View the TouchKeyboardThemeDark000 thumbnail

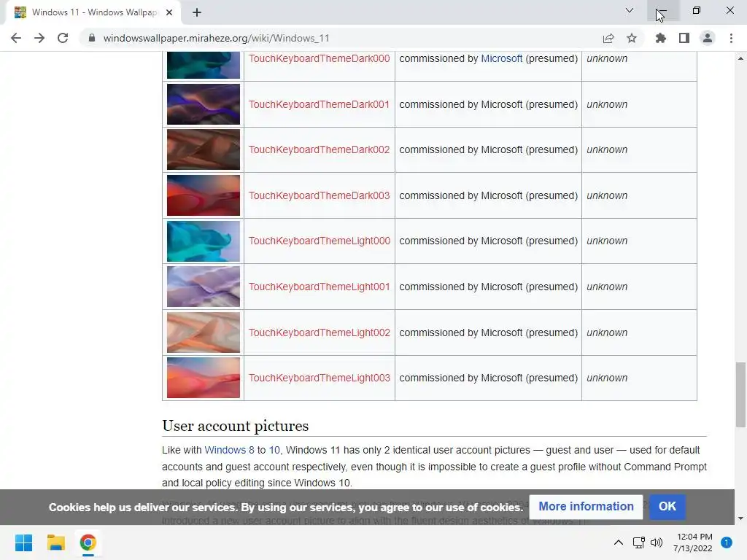point(204,65)
